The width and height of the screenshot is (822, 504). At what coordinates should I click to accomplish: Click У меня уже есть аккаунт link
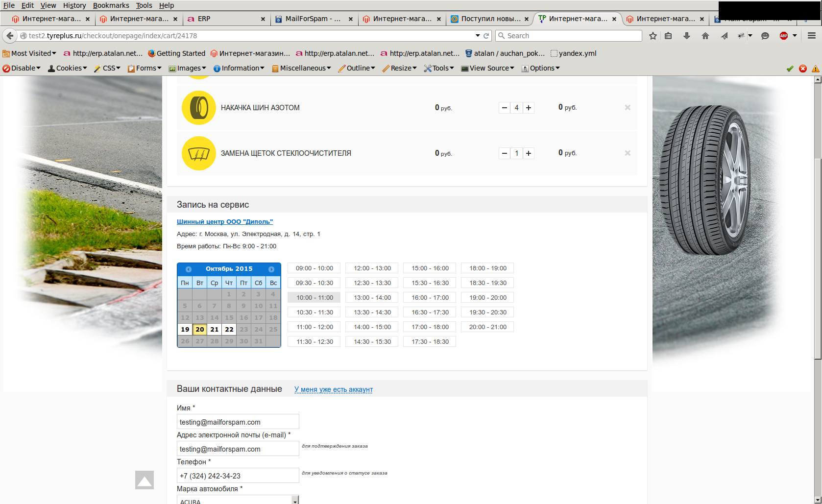334,389
